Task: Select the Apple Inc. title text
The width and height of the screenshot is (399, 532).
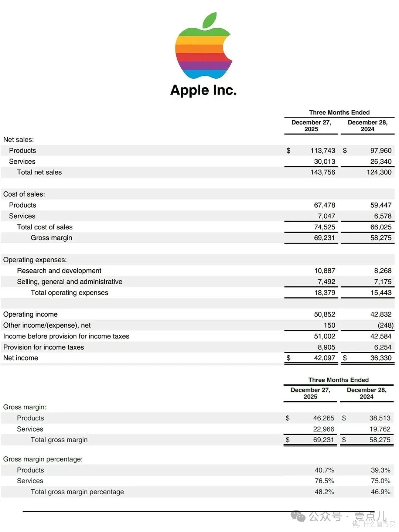Action: 204,90
